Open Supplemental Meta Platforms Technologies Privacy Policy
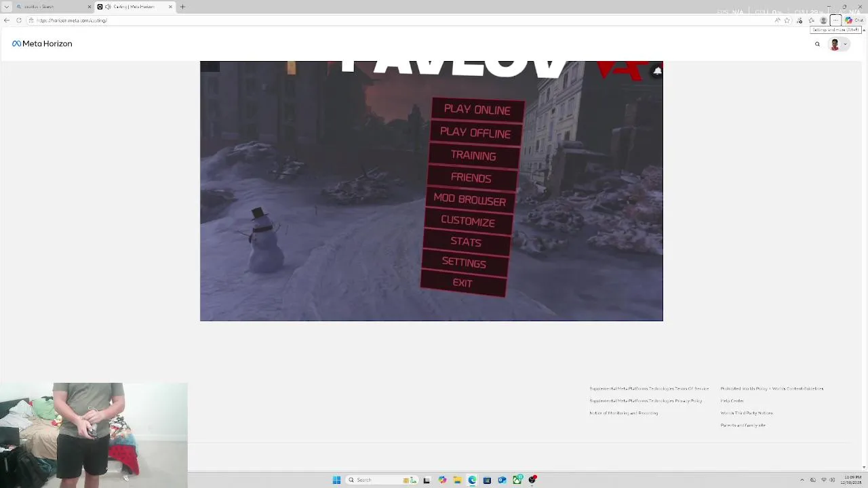This screenshot has height=488, width=868. tap(646, 401)
